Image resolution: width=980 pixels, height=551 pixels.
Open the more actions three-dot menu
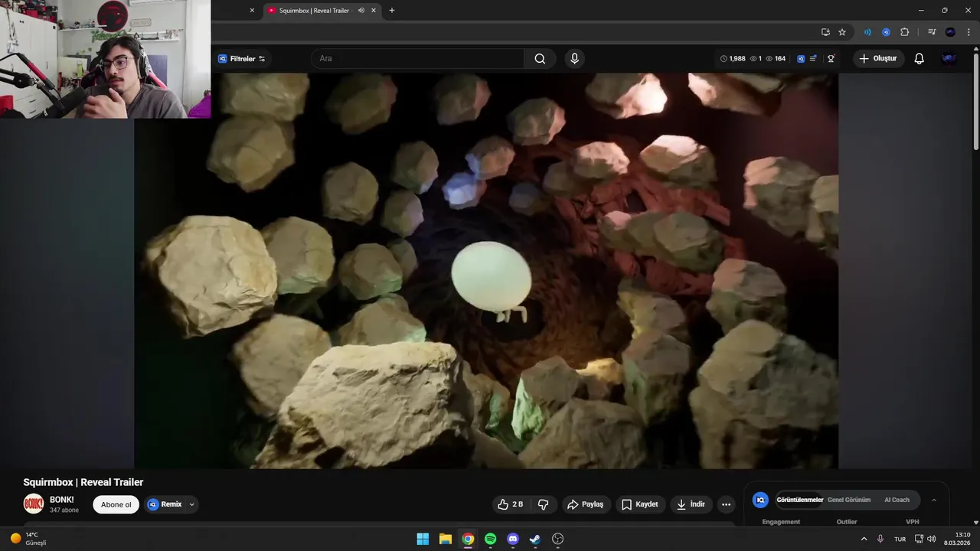726,504
